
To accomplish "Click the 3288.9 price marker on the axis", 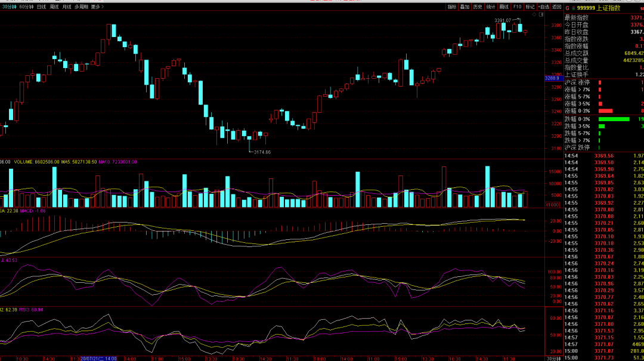I will [x=552, y=78].
